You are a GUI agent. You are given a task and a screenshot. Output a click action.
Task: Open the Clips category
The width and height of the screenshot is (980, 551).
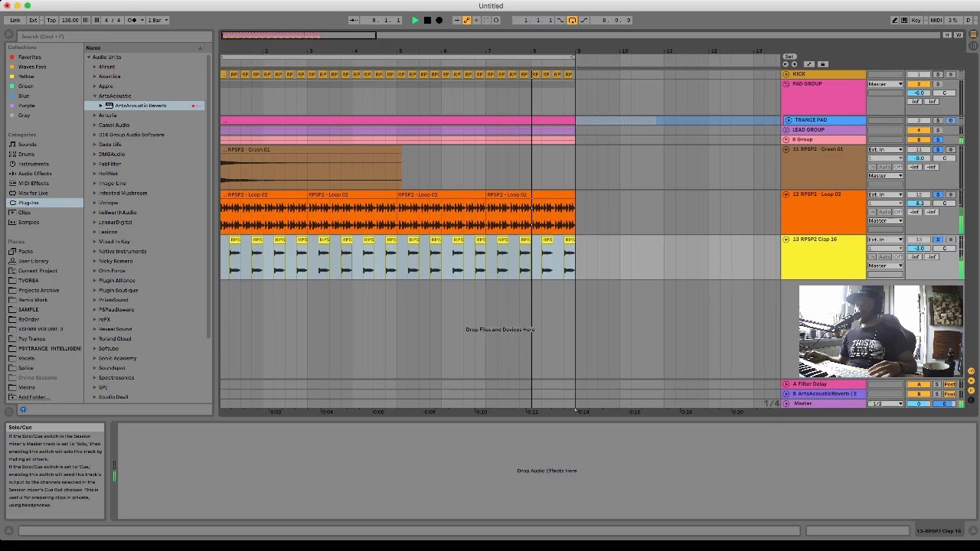(x=24, y=212)
